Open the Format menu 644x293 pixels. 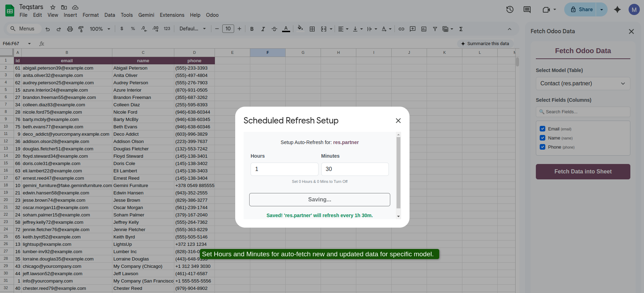[91, 15]
